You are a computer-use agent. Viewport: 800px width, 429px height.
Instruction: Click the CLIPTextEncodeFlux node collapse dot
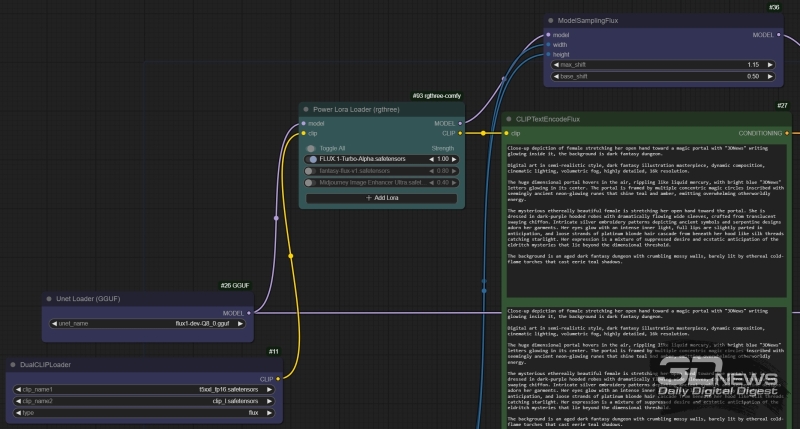[508, 118]
